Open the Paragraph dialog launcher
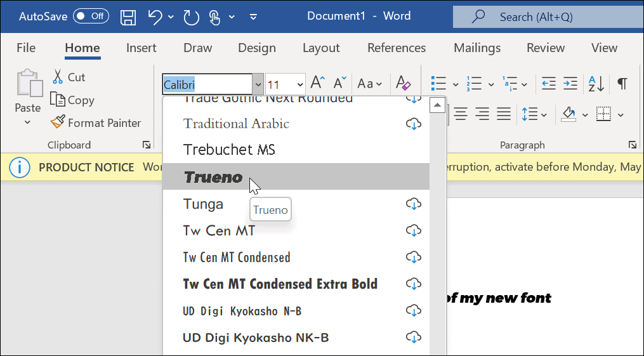Screen dimensions: 644x356 click(x=633, y=145)
